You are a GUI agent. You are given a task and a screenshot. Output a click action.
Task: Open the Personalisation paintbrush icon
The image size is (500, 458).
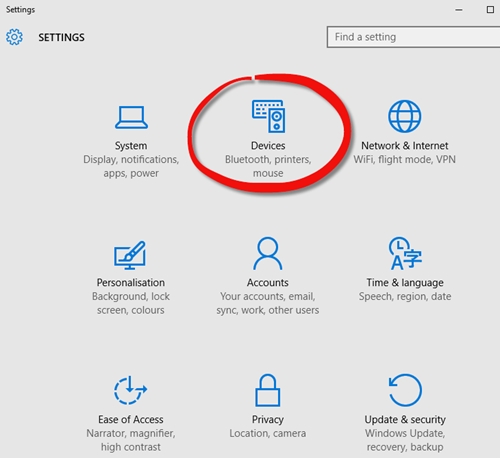point(130,255)
